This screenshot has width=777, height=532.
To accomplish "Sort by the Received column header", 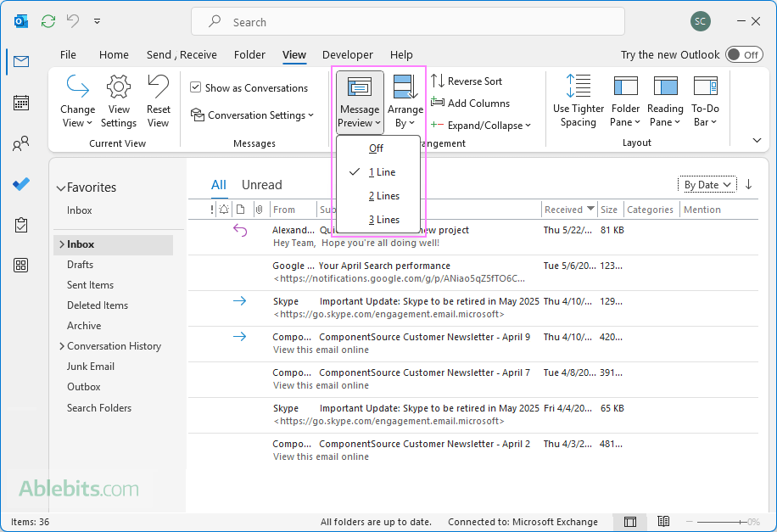I will click(x=569, y=210).
